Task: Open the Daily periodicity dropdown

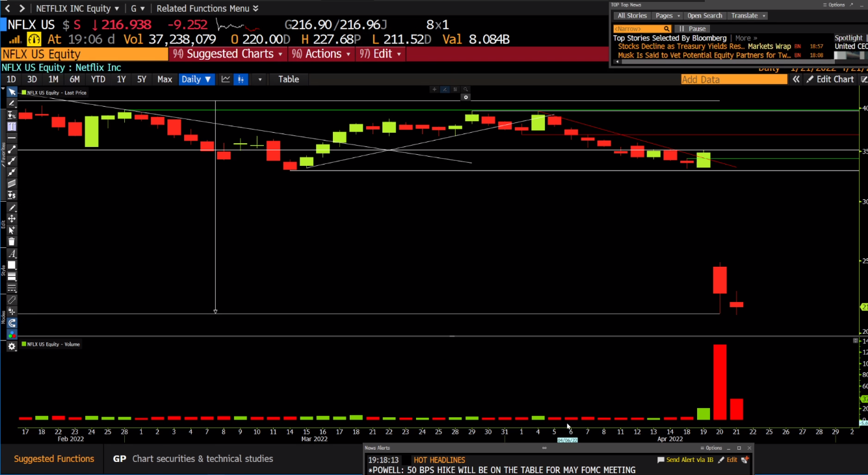Action: pyautogui.click(x=196, y=79)
